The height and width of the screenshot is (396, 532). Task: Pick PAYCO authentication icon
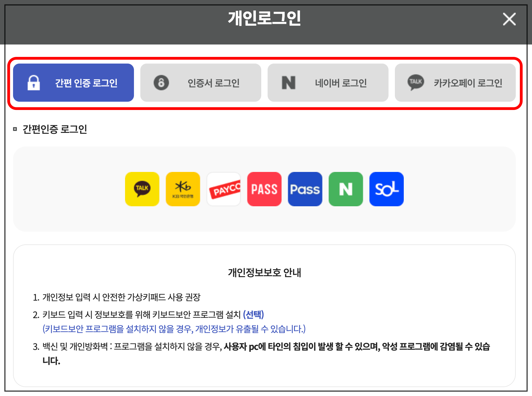224,189
